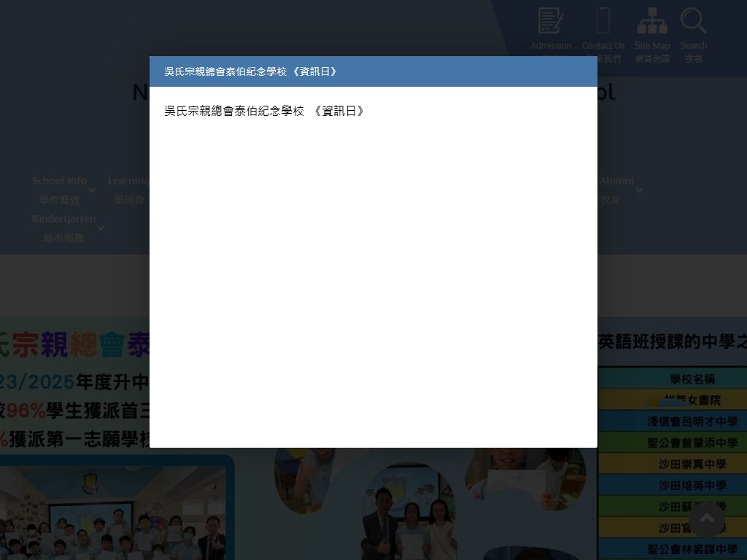This screenshot has height=560, width=747.
Task: Expand the School Info menu arrow
Action: [92, 190]
